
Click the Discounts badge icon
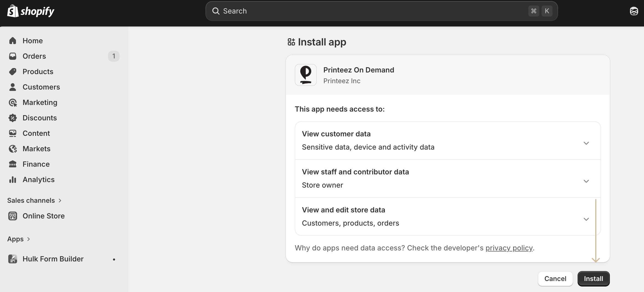[13, 118]
